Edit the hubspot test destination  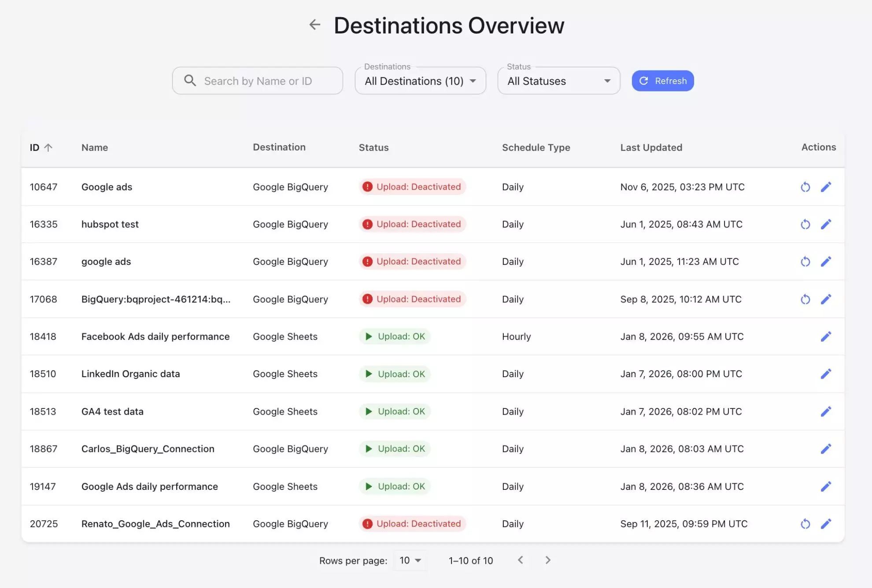point(826,224)
